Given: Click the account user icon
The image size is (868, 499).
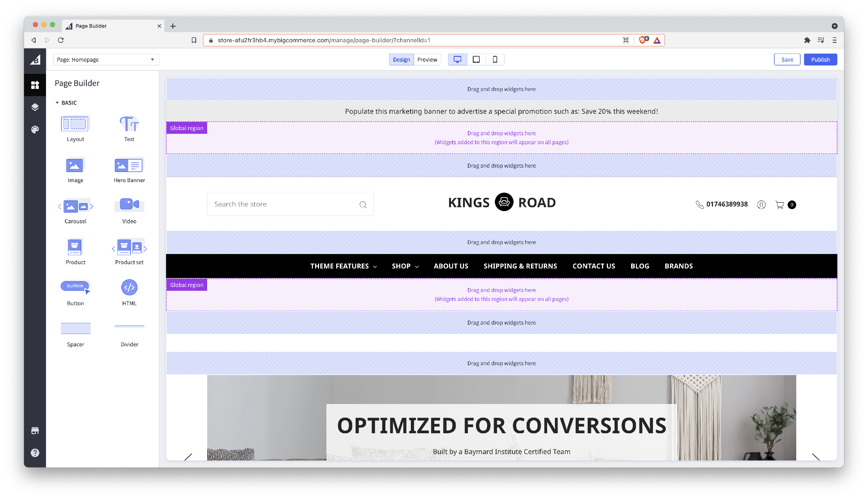Looking at the screenshot, I should point(761,204).
